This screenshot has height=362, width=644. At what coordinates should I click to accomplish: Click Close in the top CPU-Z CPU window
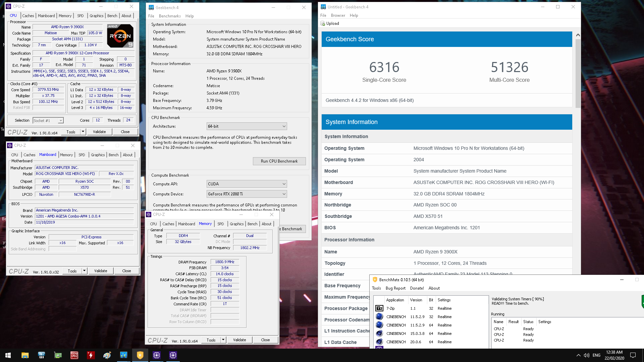pos(125,132)
